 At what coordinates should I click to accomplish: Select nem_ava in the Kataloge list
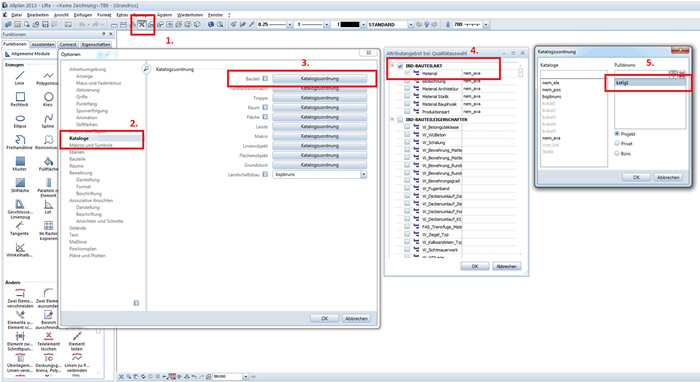pyautogui.click(x=551, y=138)
